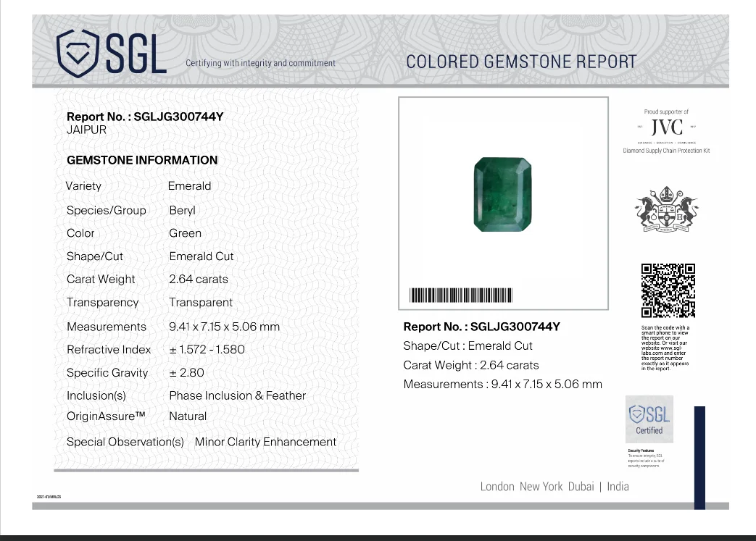The width and height of the screenshot is (756, 541).
Task: Click the left panel '2.64 carats' value
Action: [x=198, y=280]
